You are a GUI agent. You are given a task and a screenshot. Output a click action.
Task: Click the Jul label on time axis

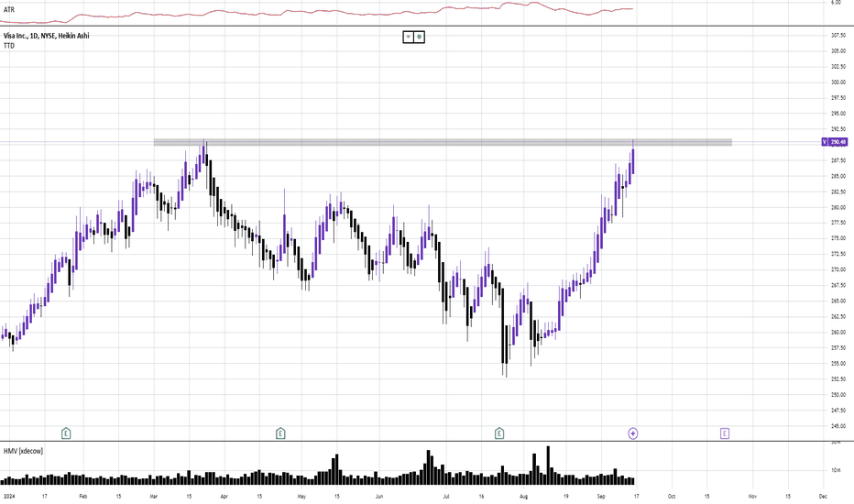coord(446,497)
